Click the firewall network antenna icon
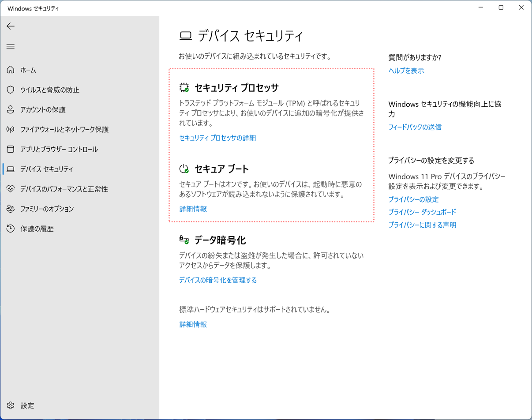This screenshot has height=420, width=532. (11, 129)
